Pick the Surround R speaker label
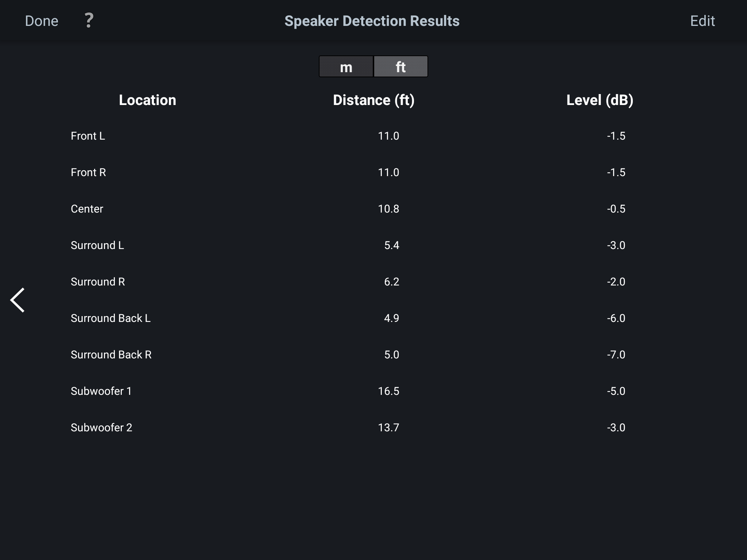This screenshot has width=747, height=560. click(98, 282)
